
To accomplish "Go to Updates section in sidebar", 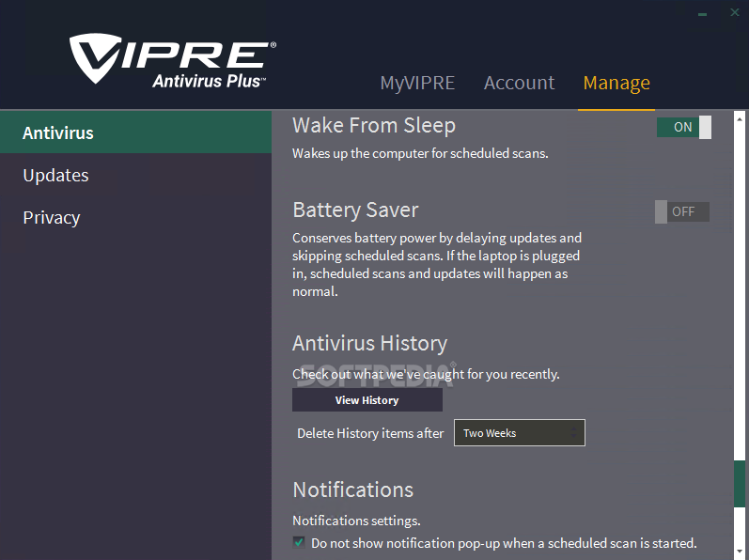I will (x=135, y=175).
